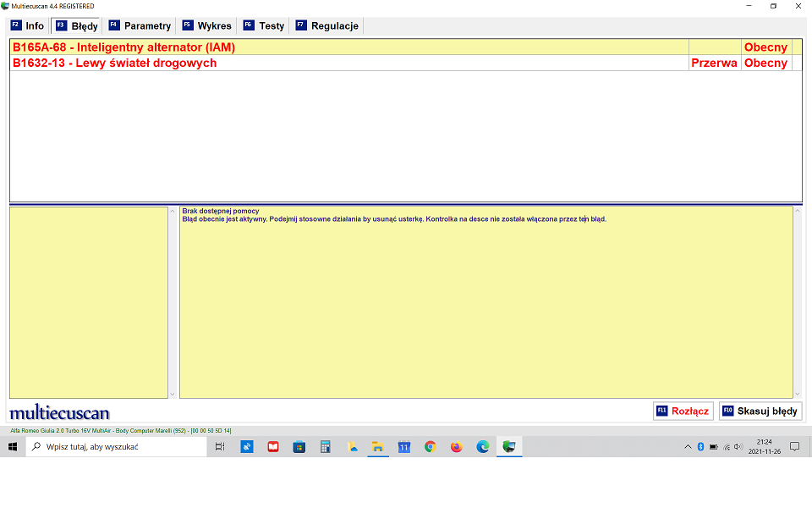Image resolution: width=812 pixels, height=508 pixels.
Task: Select error B1632-13 Lewy świateł drogowych
Action: 406,63
